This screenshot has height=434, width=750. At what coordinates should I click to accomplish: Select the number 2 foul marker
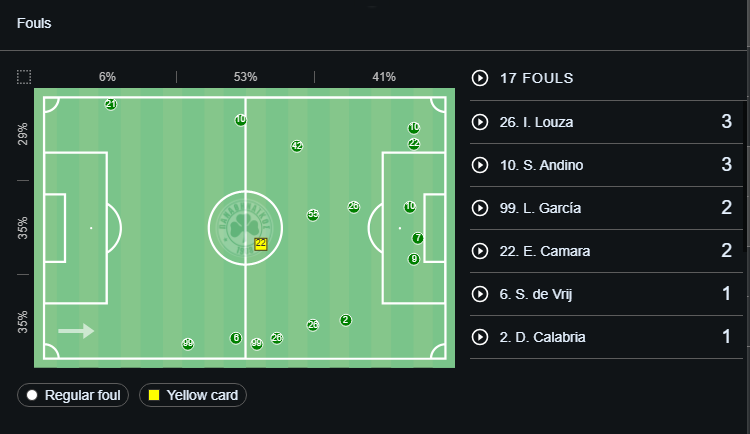pos(346,320)
